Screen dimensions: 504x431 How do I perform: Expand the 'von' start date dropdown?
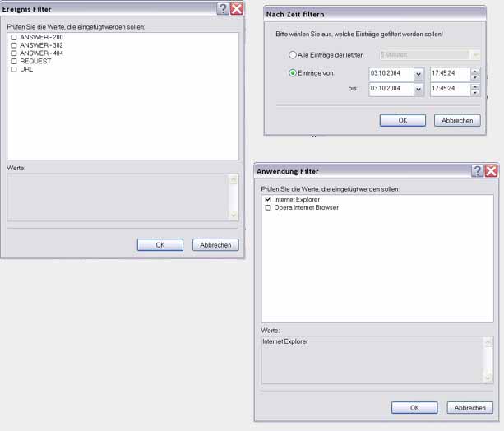(418, 73)
